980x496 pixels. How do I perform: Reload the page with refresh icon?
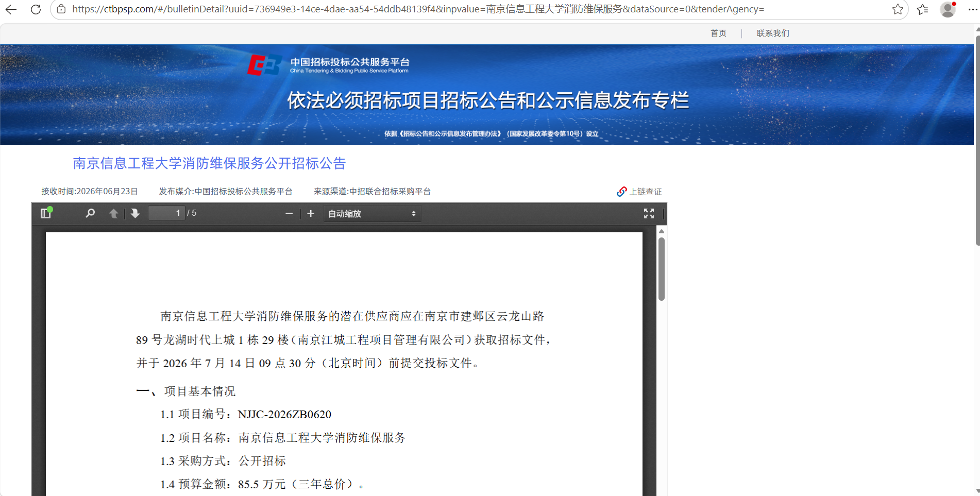click(36, 9)
